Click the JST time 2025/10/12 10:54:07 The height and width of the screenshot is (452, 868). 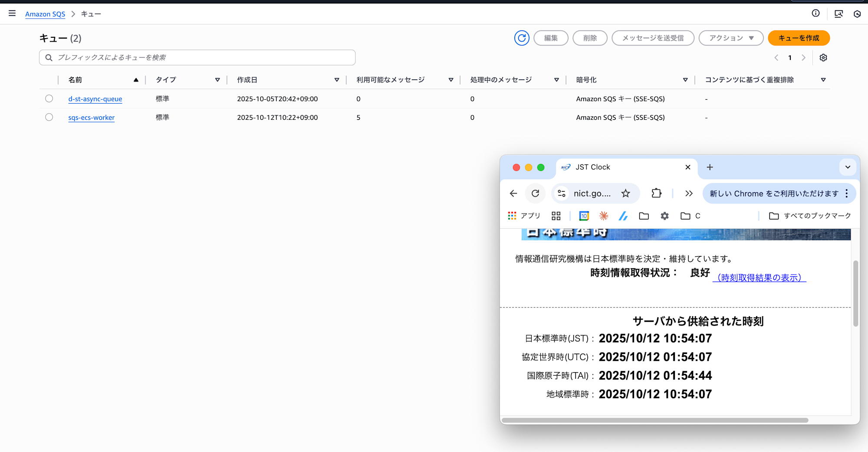pos(655,338)
